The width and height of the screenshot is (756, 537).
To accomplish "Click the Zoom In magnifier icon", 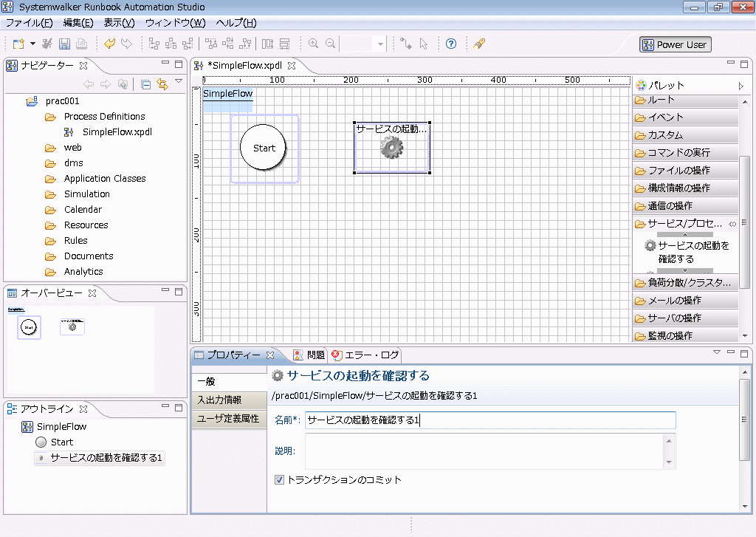I will [x=313, y=44].
